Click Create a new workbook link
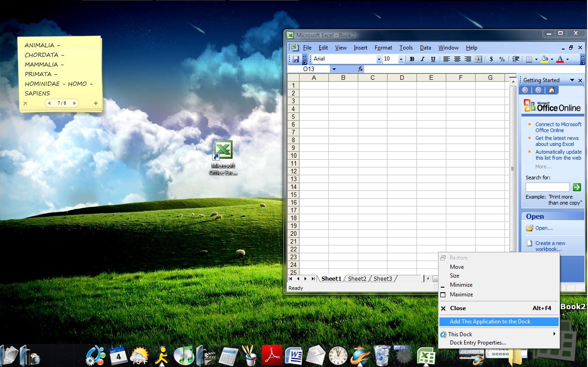The image size is (588, 367). tap(550, 246)
